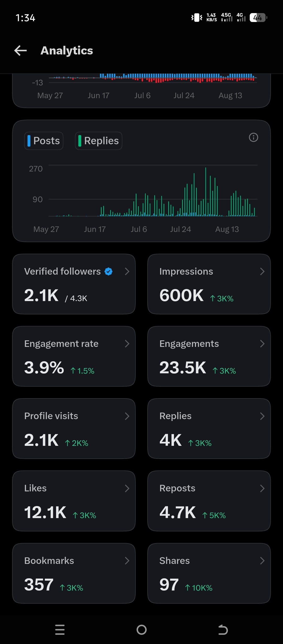Open the Engagements 23.5K card
This screenshot has height=644, width=283.
[209, 356]
